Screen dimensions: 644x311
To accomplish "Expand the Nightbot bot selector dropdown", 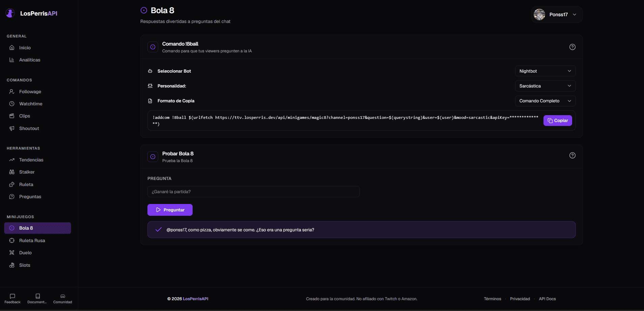I will [x=545, y=71].
